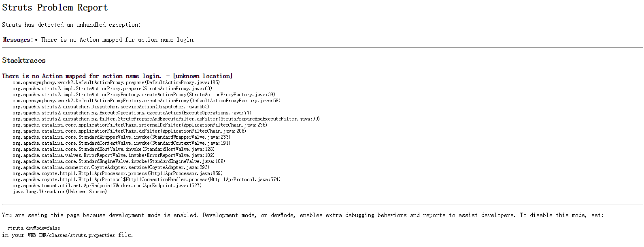Select text 'Struts has detected an unhandled exception:'

[x=71, y=25]
